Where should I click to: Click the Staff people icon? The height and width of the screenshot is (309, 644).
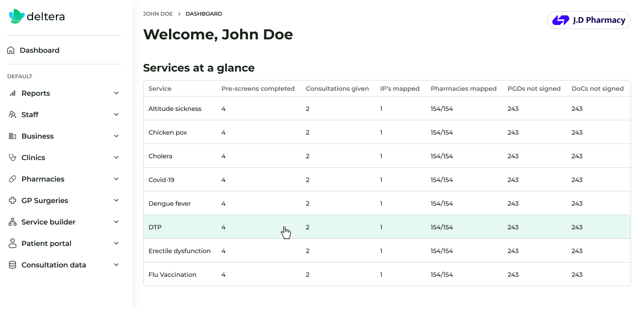click(13, 114)
